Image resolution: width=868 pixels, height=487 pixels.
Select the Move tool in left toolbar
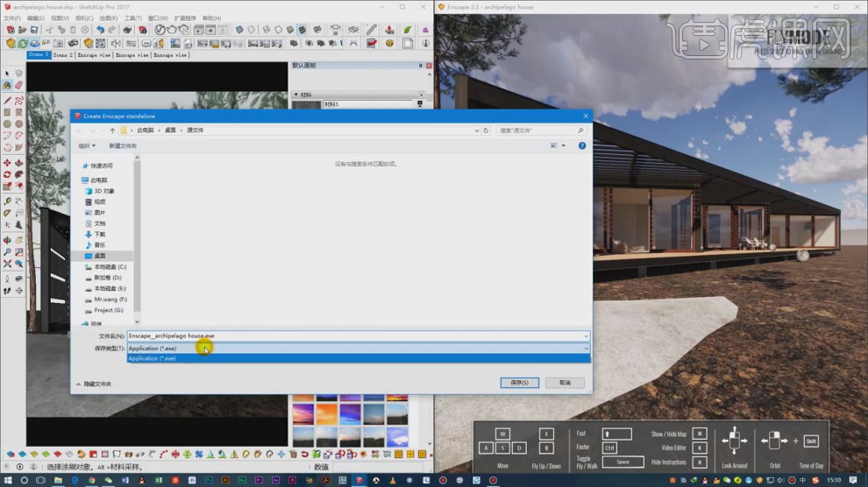pos(7,163)
